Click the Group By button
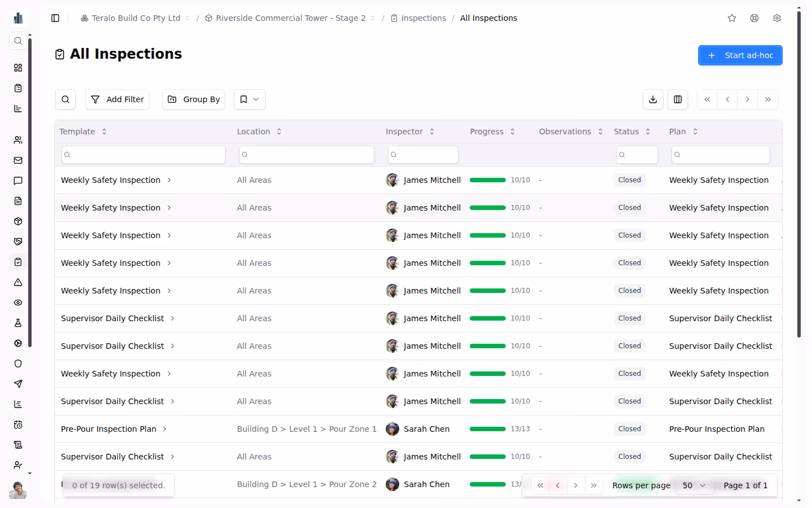Screen dimensions: 812x508 point(194,99)
